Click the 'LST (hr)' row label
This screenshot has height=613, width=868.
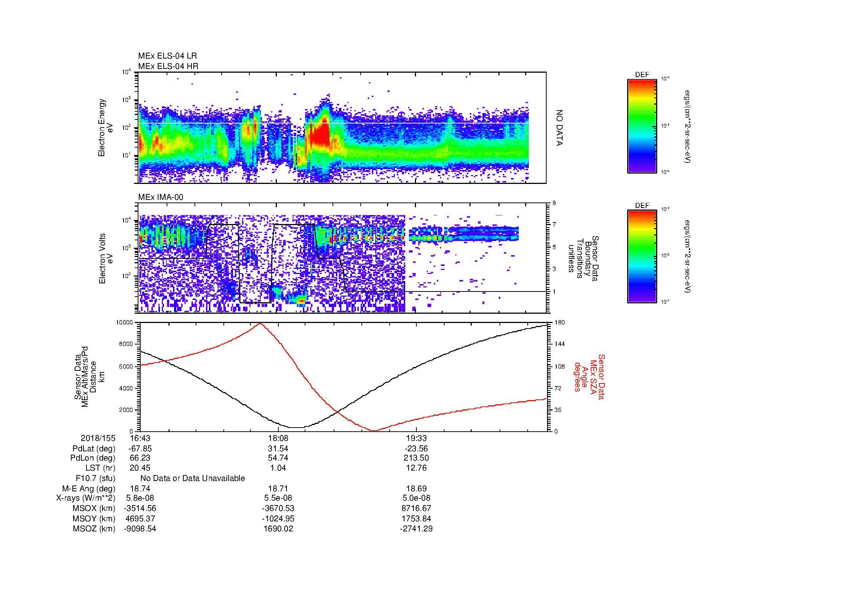pos(100,468)
